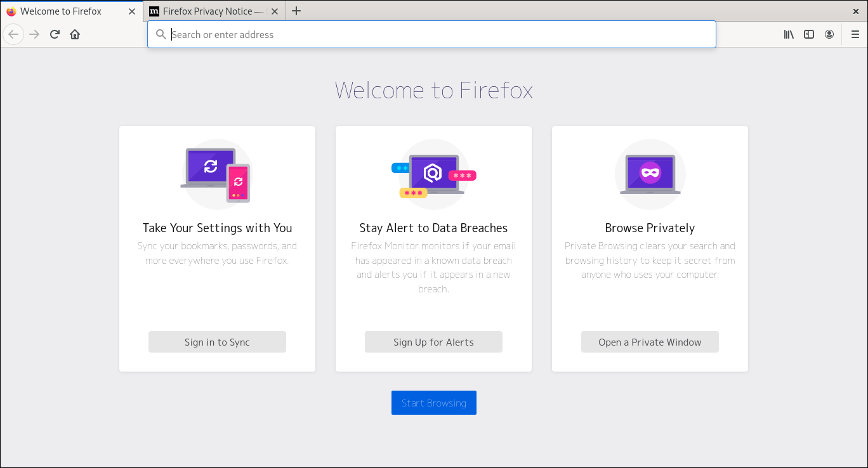This screenshot has height=468, width=868.
Task: Click the search magnifier icon in address bar
Action: [161, 34]
